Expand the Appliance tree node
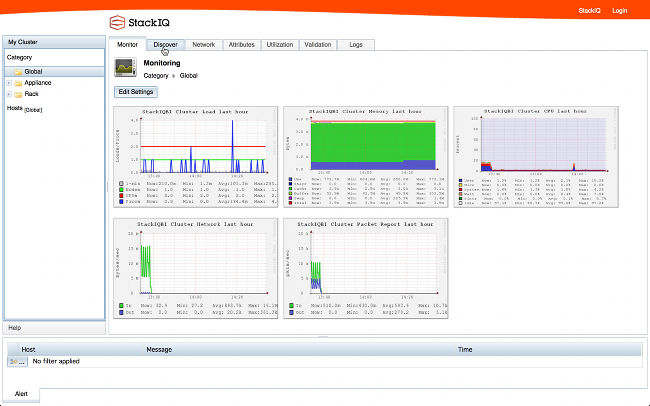 click(x=9, y=83)
